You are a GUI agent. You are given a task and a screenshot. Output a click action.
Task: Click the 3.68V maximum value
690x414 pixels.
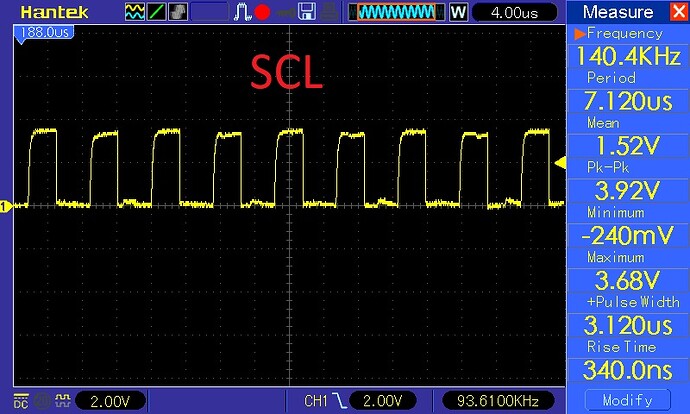(x=628, y=281)
